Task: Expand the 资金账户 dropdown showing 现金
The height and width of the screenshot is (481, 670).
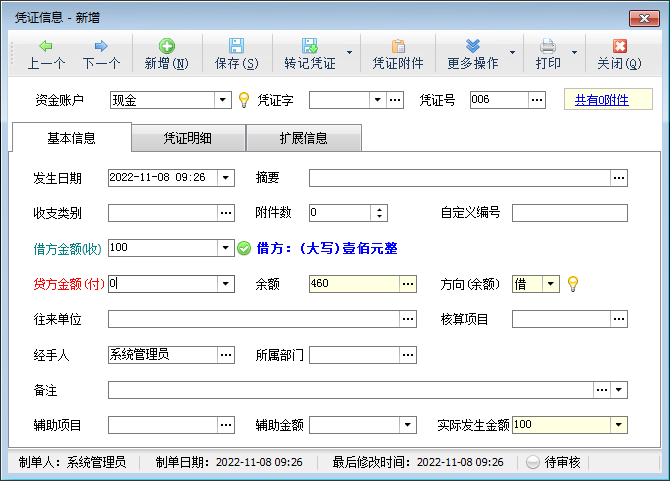Action: [x=224, y=100]
